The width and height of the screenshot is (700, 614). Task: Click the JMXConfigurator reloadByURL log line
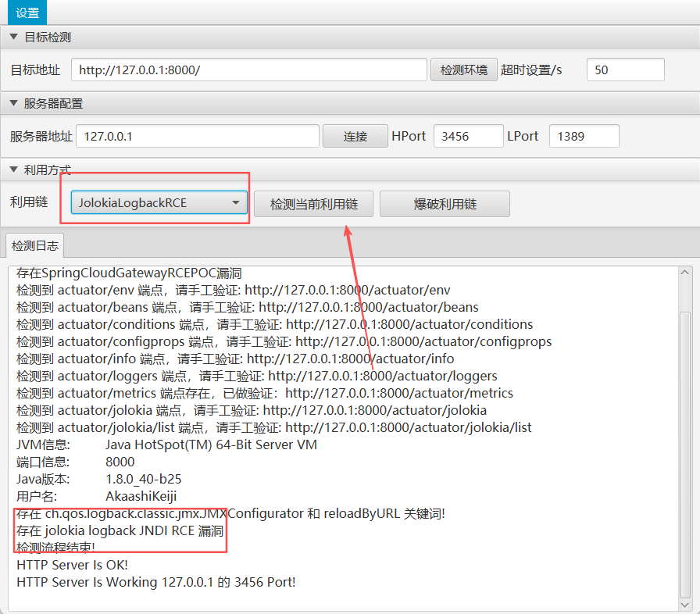click(x=230, y=513)
